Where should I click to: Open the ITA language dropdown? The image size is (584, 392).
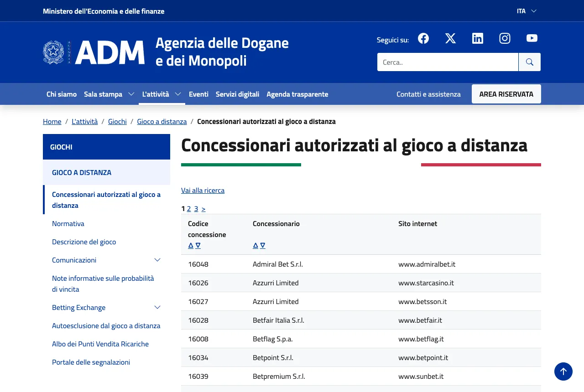pos(527,11)
